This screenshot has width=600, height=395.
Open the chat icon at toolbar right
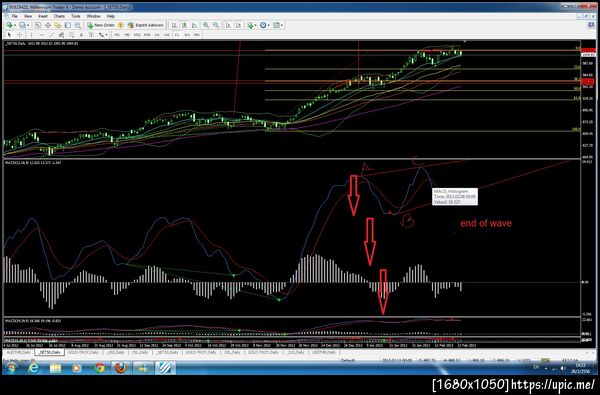[591, 25]
